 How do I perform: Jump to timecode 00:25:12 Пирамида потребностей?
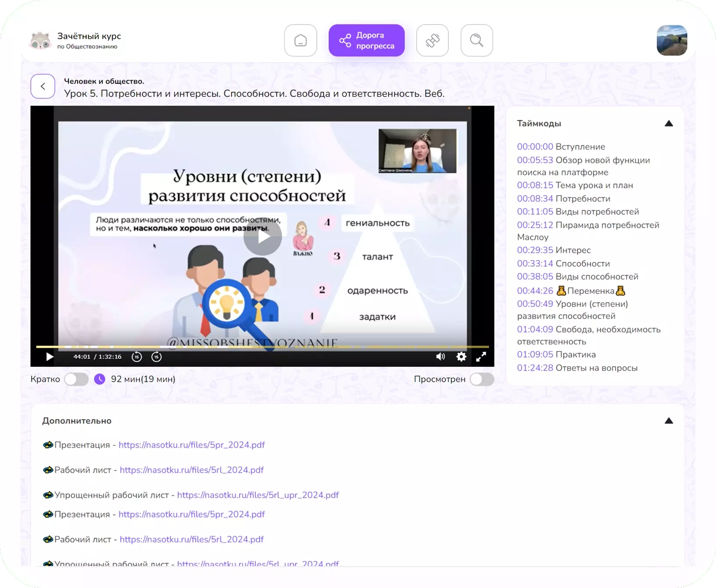pos(535,225)
